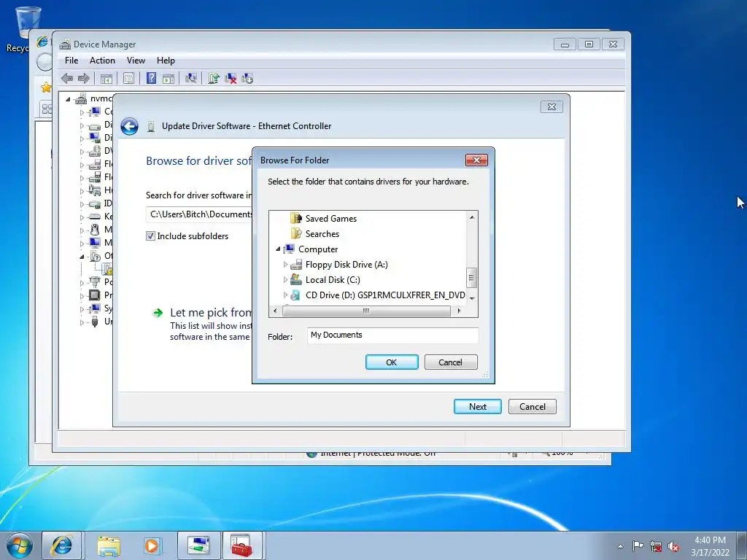Click Cancel in Browse For Folder dialog
The width and height of the screenshot is (747, 560).
(450, 362)
